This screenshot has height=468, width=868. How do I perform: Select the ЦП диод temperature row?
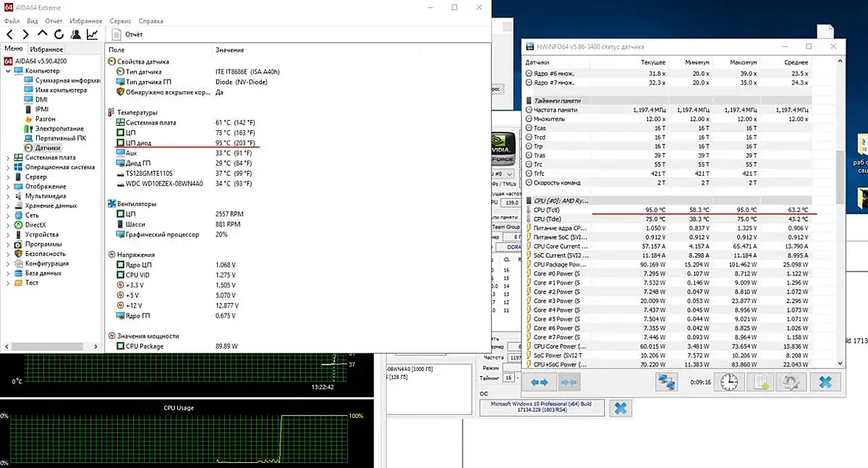185,143
